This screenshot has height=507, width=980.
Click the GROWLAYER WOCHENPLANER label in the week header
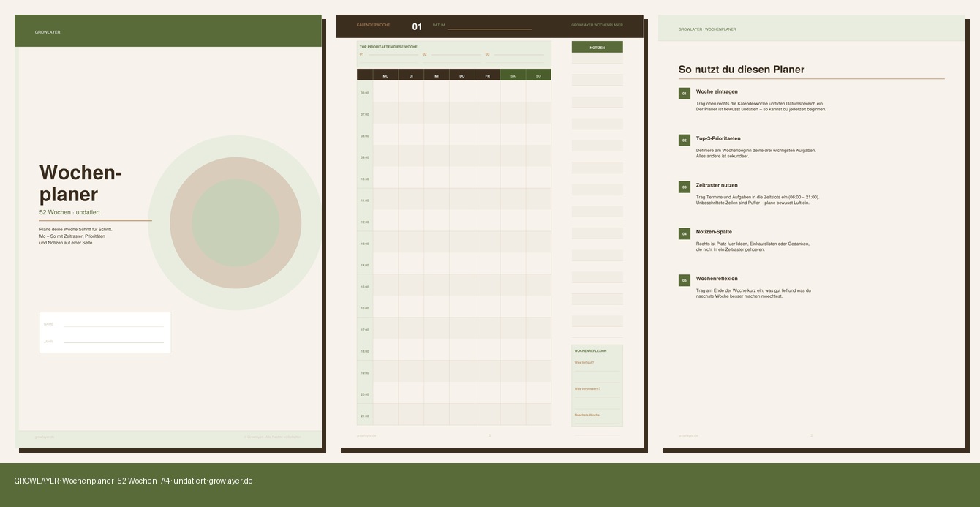click(x=598, y=24)
